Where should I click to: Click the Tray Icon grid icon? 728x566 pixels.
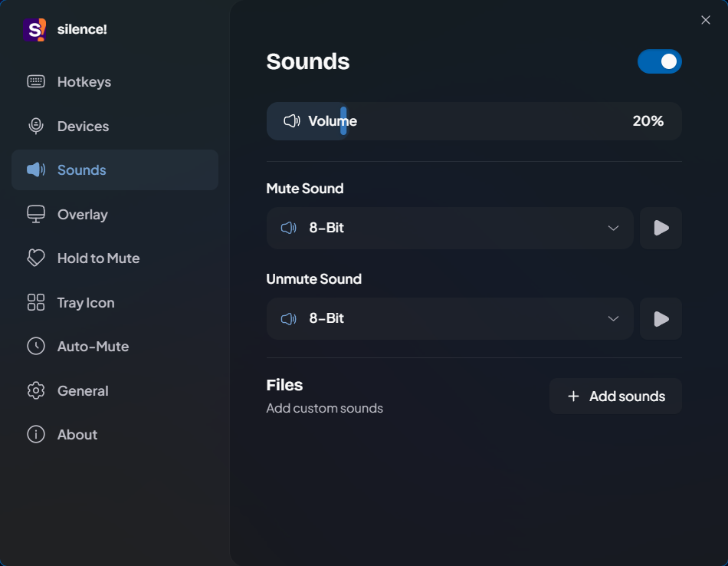pyautogui.click(x=36, y=302)
